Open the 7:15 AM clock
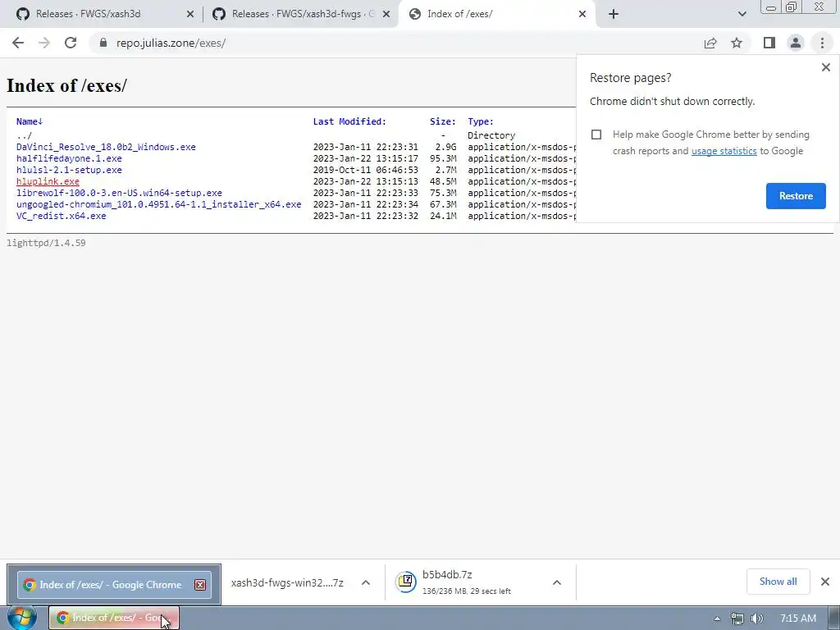This screenshot has width=840, height=630. (x=797, y=619)
